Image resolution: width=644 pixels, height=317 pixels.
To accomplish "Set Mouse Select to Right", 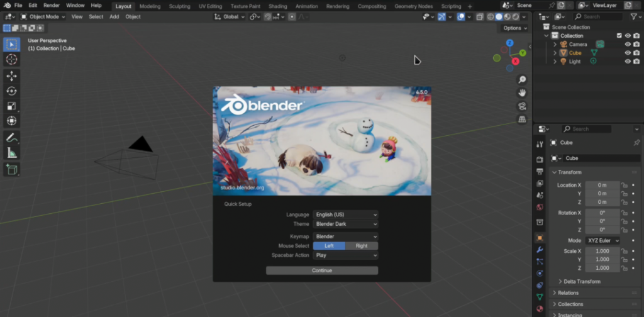I will point(362,246).
